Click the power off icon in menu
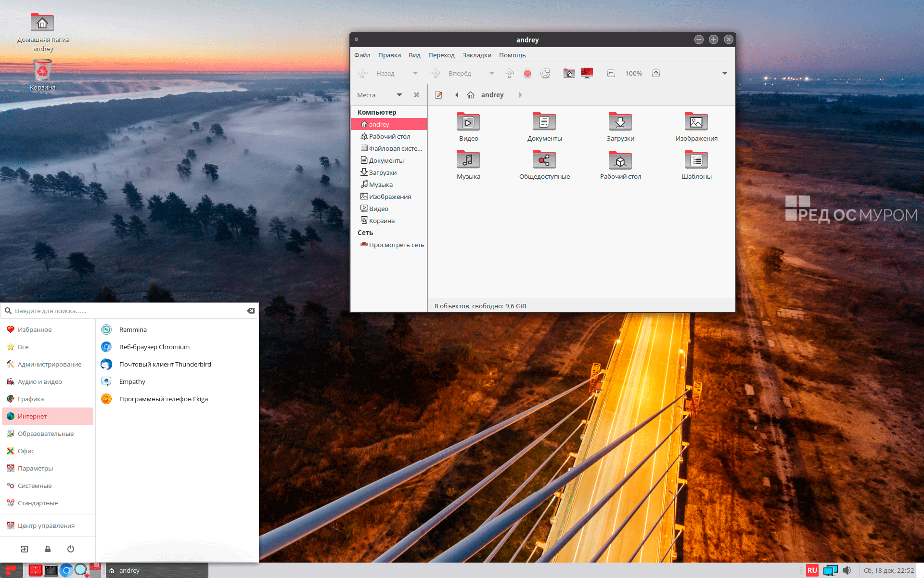This screenshot has width=924, height=578. (x=71, y=549)
